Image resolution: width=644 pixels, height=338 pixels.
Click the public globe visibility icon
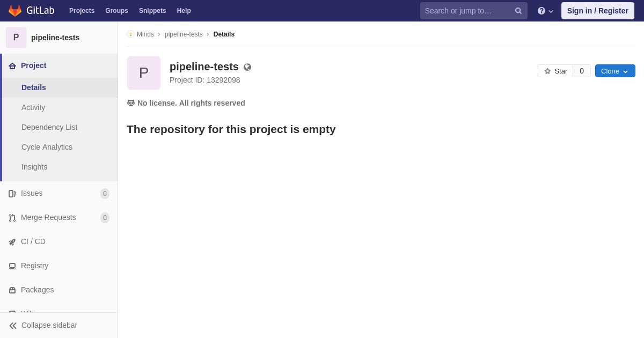coord(247,67)
